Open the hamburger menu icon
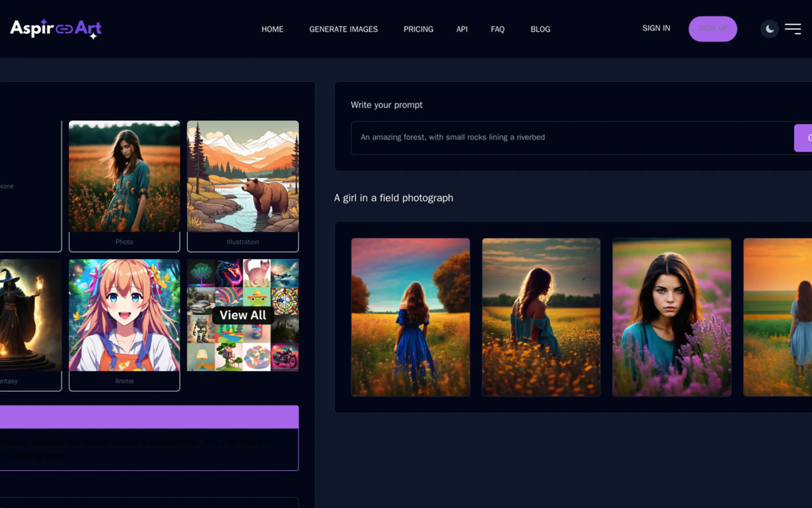 [x=792, y=29]
